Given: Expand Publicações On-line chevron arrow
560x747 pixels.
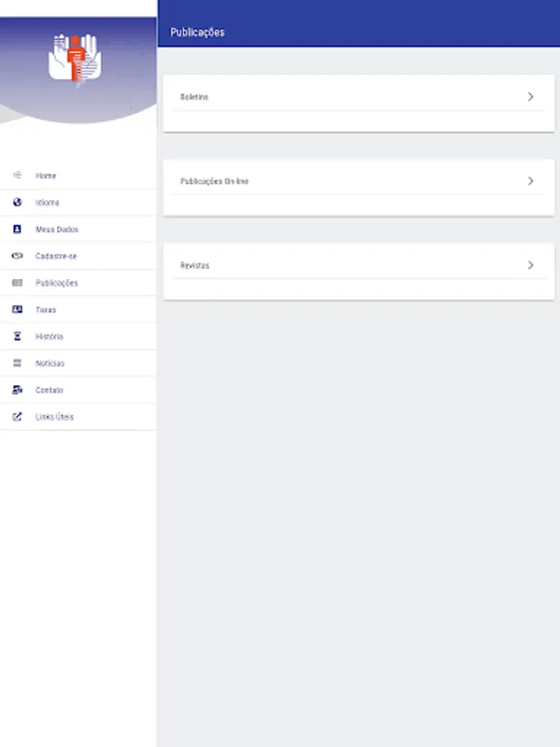Looking at the screenshot, I should point(530,181).
